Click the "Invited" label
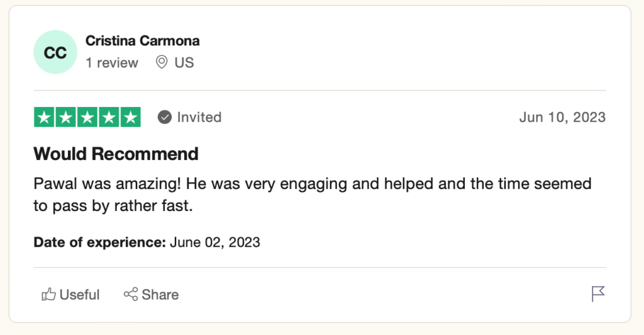 coord(199,117)
